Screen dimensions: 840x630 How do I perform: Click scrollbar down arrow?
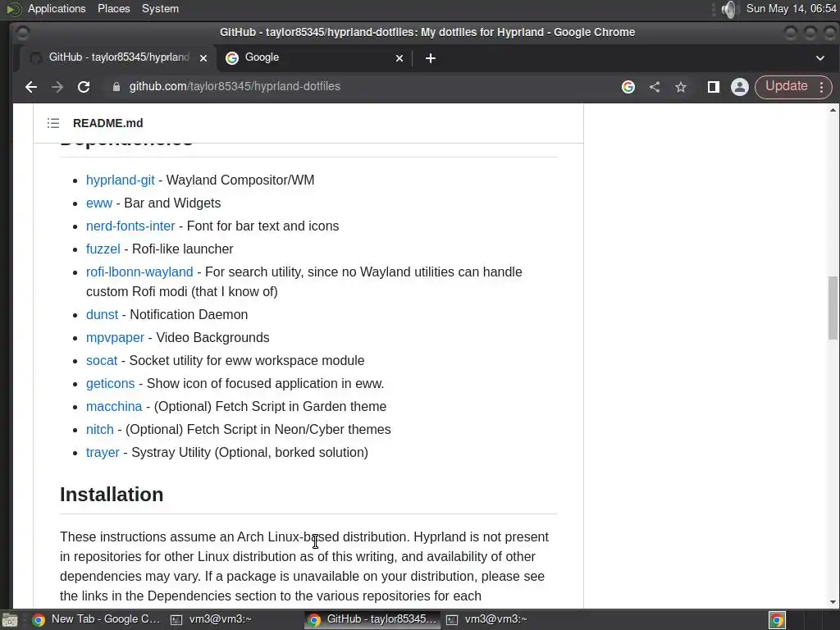tap(833, 601)
